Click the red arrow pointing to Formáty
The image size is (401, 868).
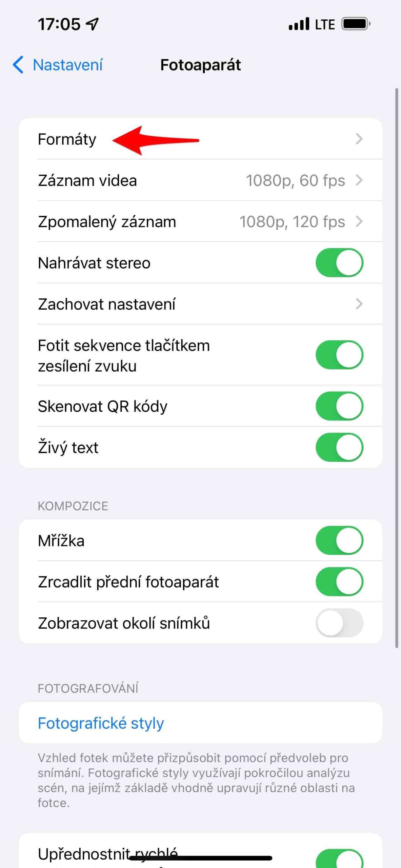[156, 140]
